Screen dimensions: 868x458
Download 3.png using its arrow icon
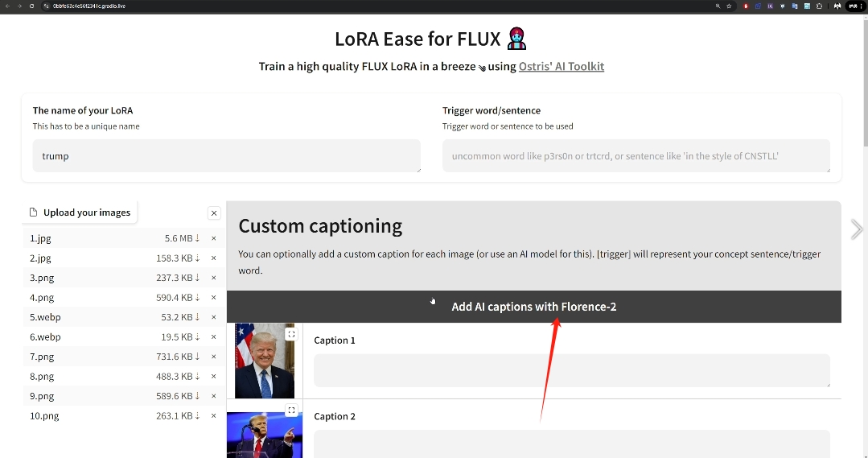pyautogui.click(x=197, y=278)
